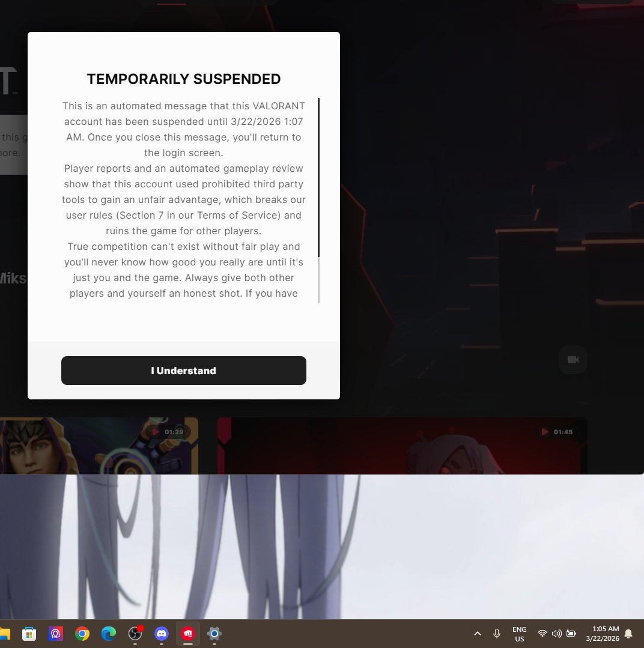Launch Microsoft Edge from the taskbar
This screenshot has width=644, height=648.
108,634
